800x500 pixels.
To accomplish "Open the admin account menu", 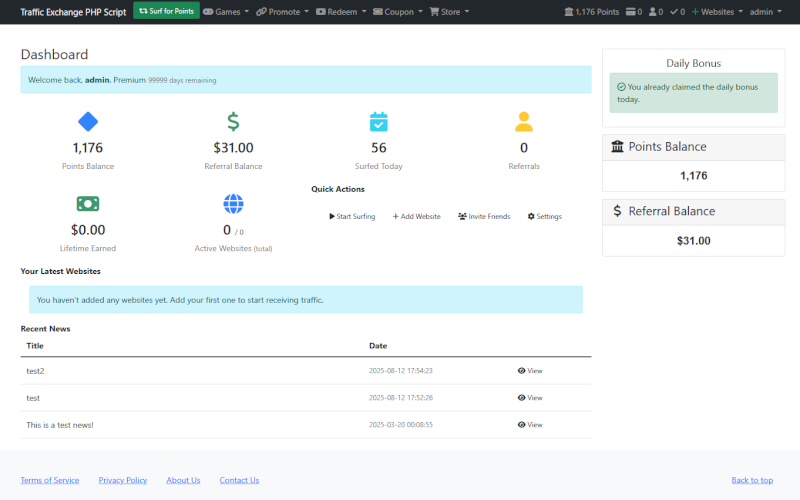I will (x=765, y=12).
